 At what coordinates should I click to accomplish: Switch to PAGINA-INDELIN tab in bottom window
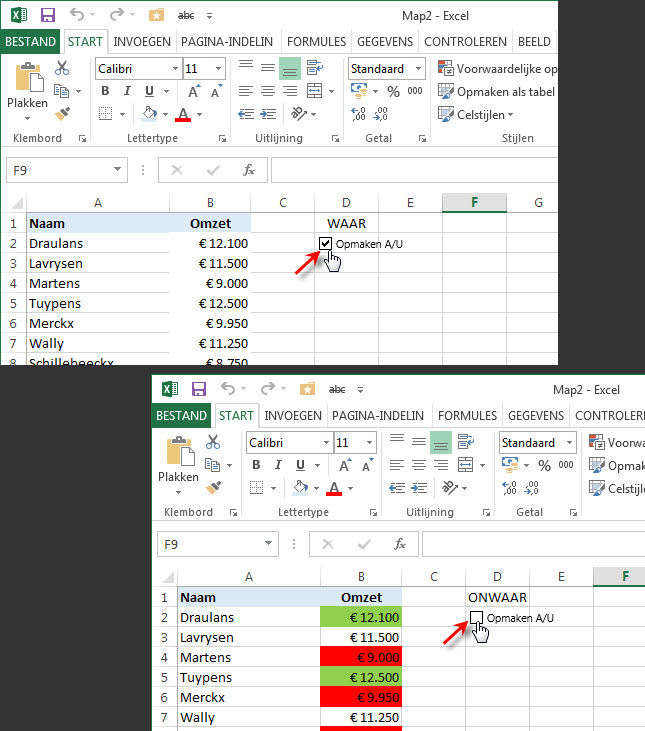pyautogui.click(x=377, y=415)
